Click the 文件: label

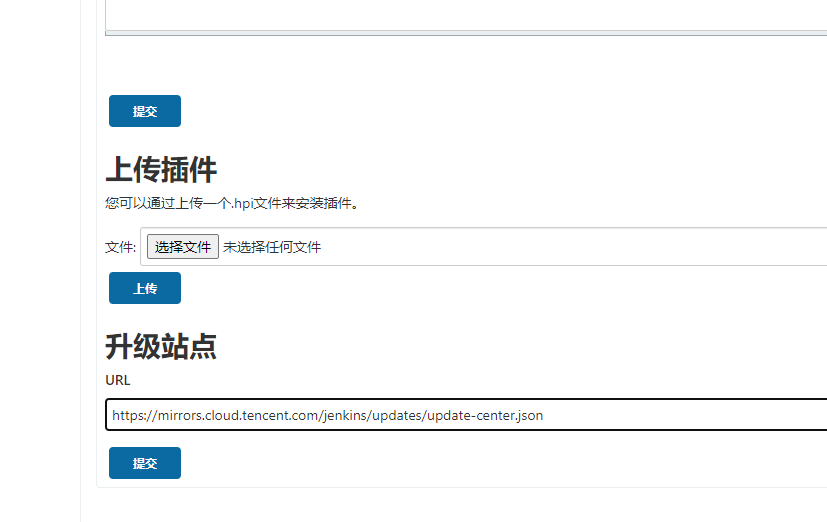point(120,247)
